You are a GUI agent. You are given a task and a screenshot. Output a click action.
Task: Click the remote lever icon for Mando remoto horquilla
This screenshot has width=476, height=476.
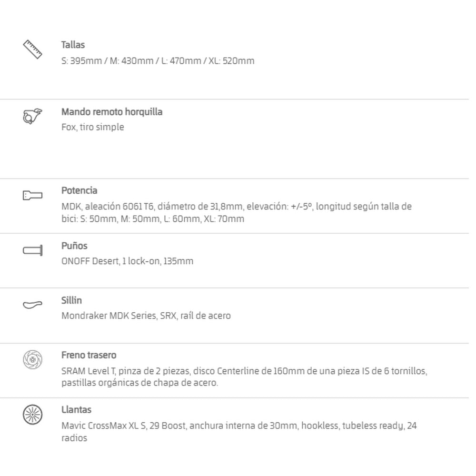click(32, 116)
